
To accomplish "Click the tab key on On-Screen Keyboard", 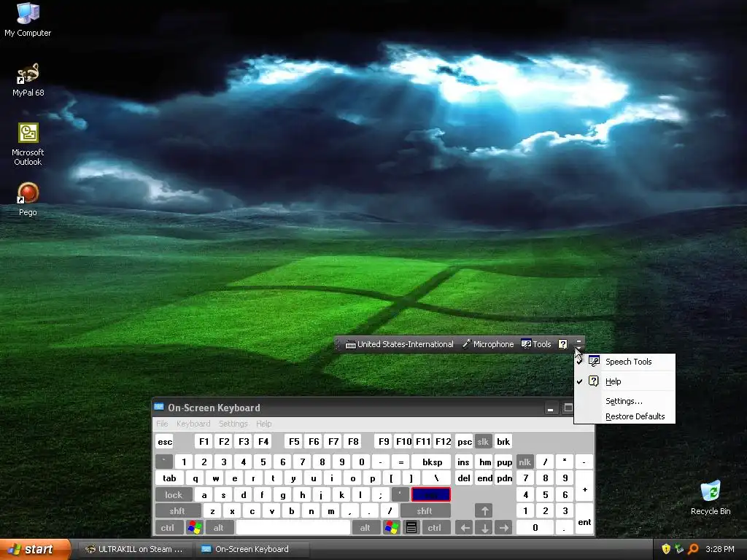I will [169, 478].
